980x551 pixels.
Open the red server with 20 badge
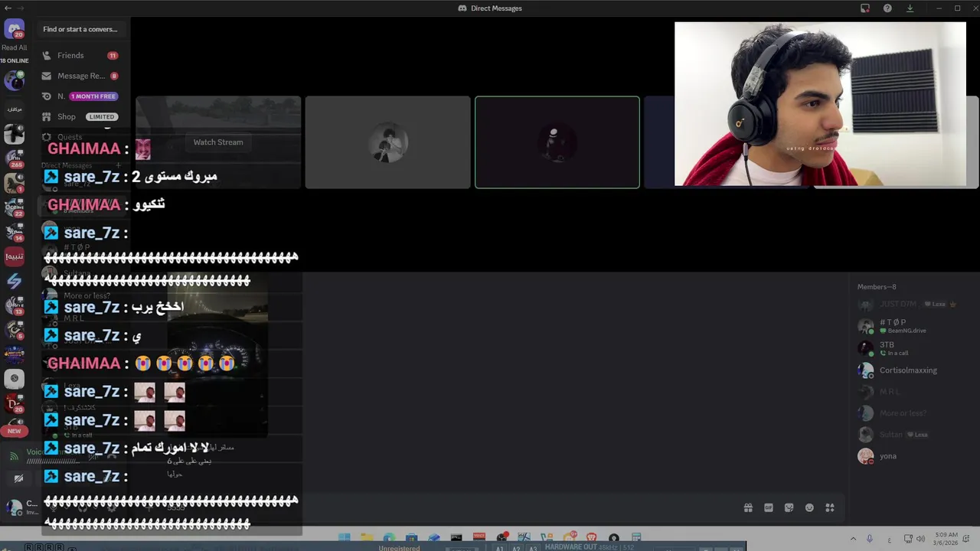point(14,403)
